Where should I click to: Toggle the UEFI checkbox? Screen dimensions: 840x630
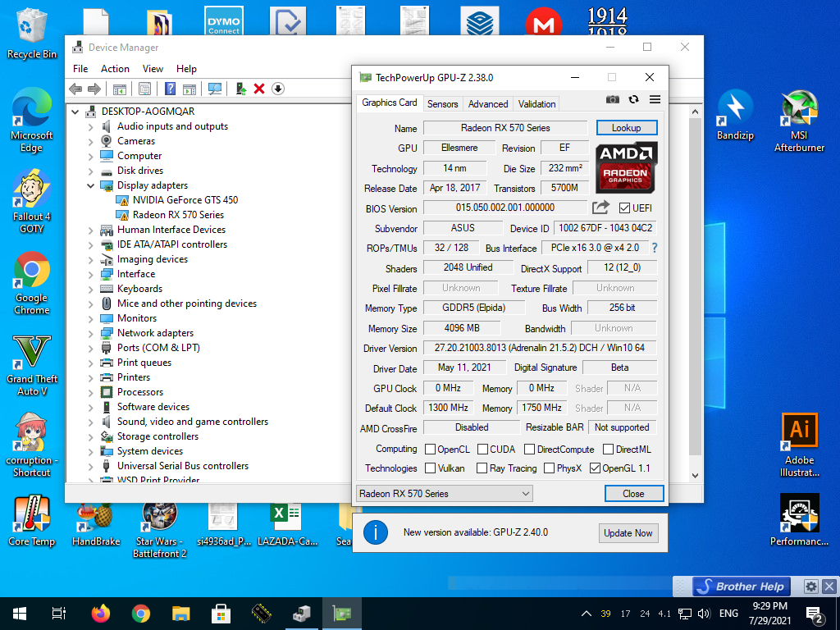[x=624, y=208]
